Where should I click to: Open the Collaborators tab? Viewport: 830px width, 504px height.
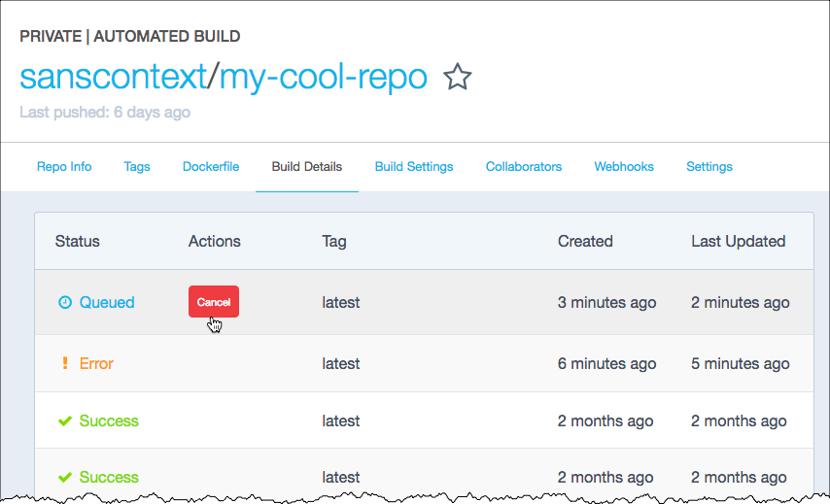(524, 167)
